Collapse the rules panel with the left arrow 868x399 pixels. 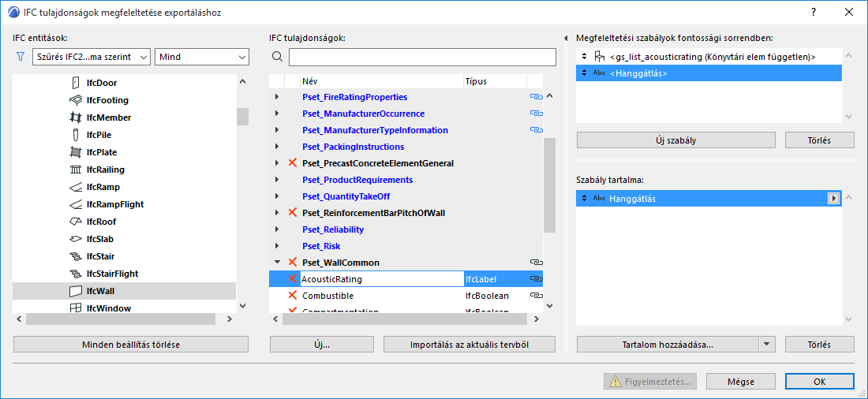(566, 38)
